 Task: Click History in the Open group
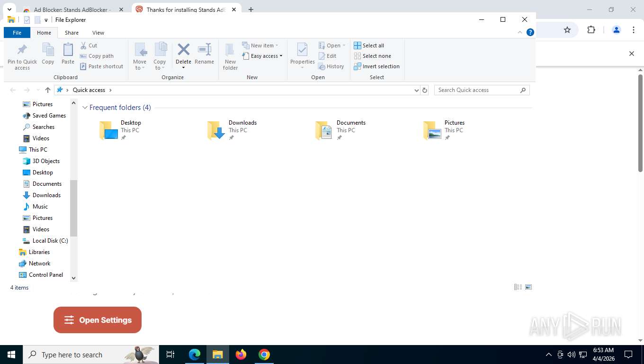point(331,66)
